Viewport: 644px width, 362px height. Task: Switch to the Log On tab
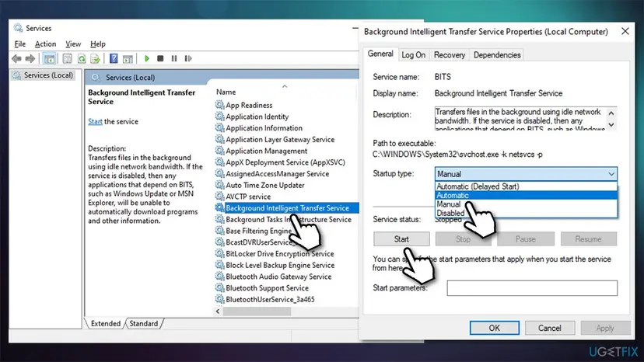pos(413,55)
